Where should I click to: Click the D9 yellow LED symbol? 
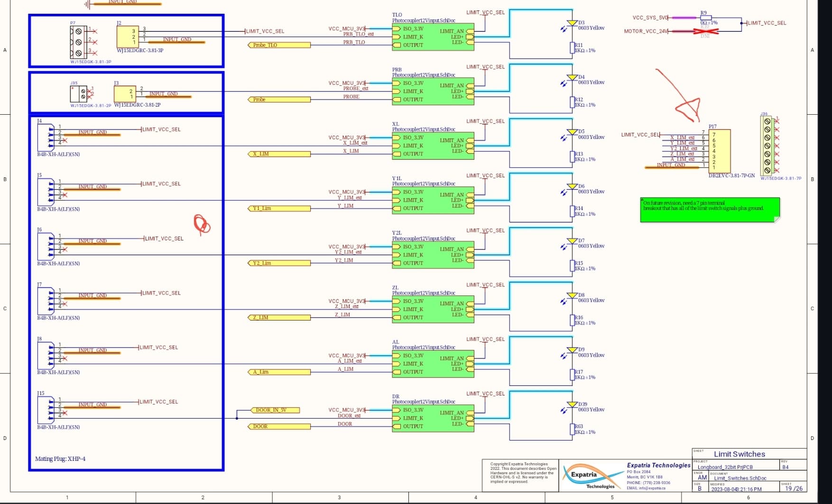[x=572, y=351]
